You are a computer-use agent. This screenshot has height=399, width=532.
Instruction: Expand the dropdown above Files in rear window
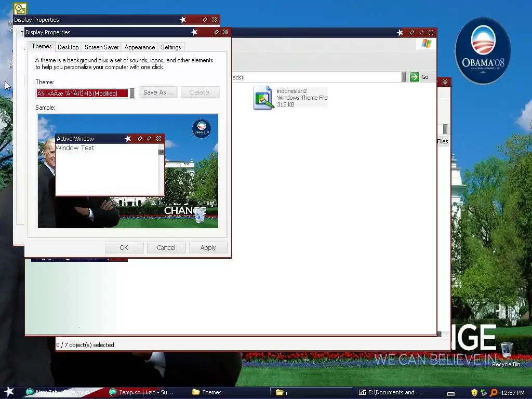[445, 129]
